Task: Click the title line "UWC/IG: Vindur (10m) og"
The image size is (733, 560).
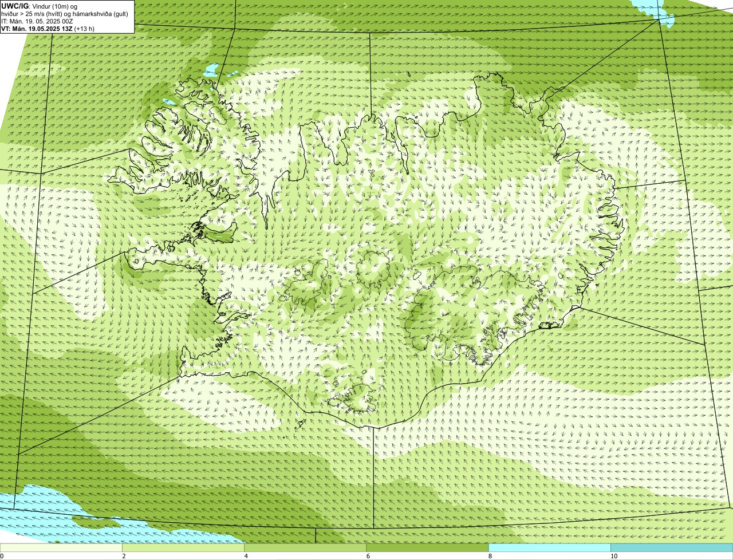Action: pos(39,6)
